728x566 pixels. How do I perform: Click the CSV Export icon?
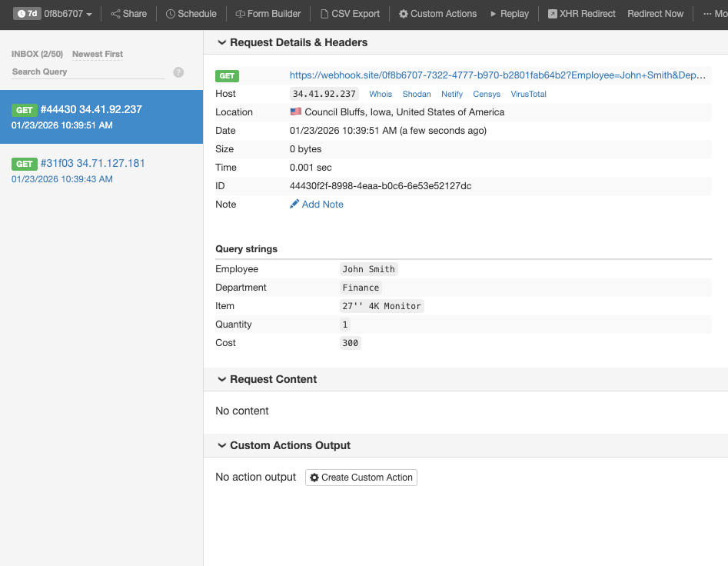[x=323, y=13]
